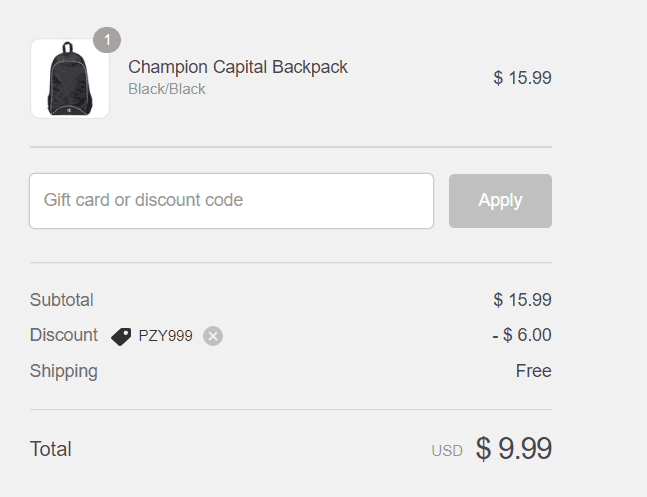
Task: Click the Subtotal label
Action: tap(61, 300)
